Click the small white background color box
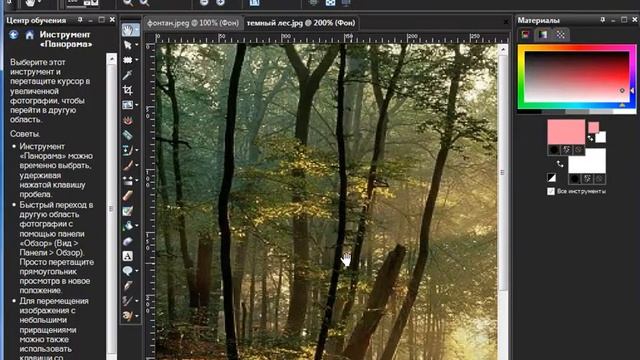Image resolution: width=640 pixels, height=360 pixels. (600, 137)
